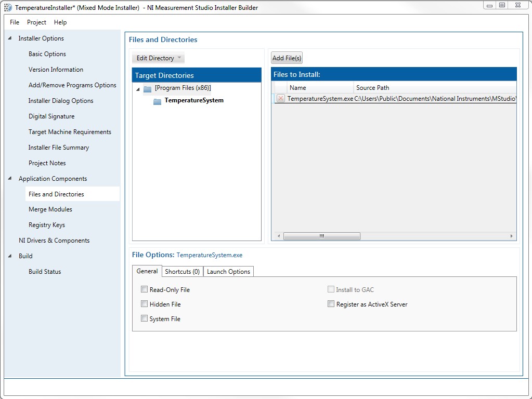Select the Source Path column header

(x=372, y=88)
